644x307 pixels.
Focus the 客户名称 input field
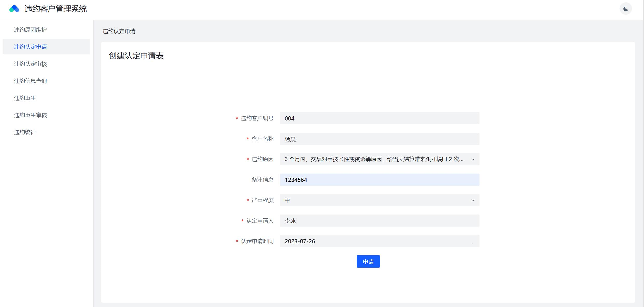379,139
